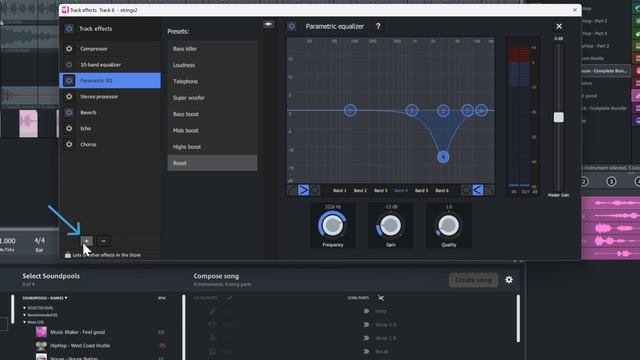The width and height of the screenshot is (640, 360).
Task: Bypass Parametric equalizer using header power icon
Action: pos(291,27)
